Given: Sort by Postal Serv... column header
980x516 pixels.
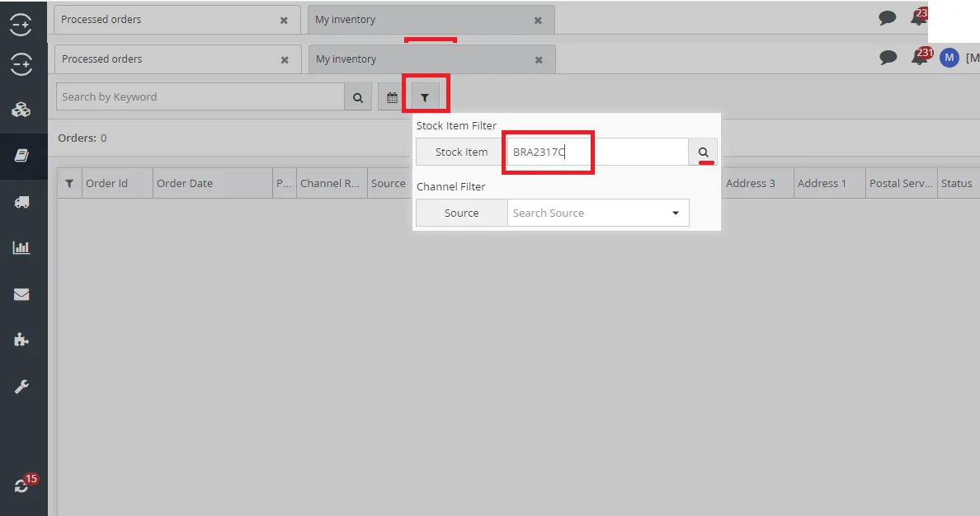Looking at the screenshot, I should [902, 183].
